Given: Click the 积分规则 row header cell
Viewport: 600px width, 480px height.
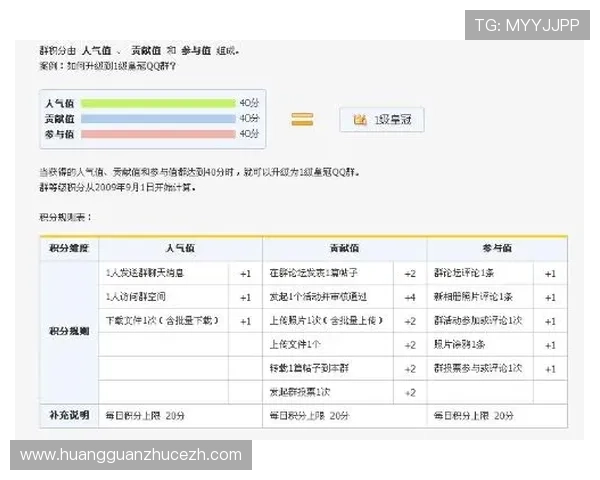Looking at the screenshot, I should tap(69, 331).
